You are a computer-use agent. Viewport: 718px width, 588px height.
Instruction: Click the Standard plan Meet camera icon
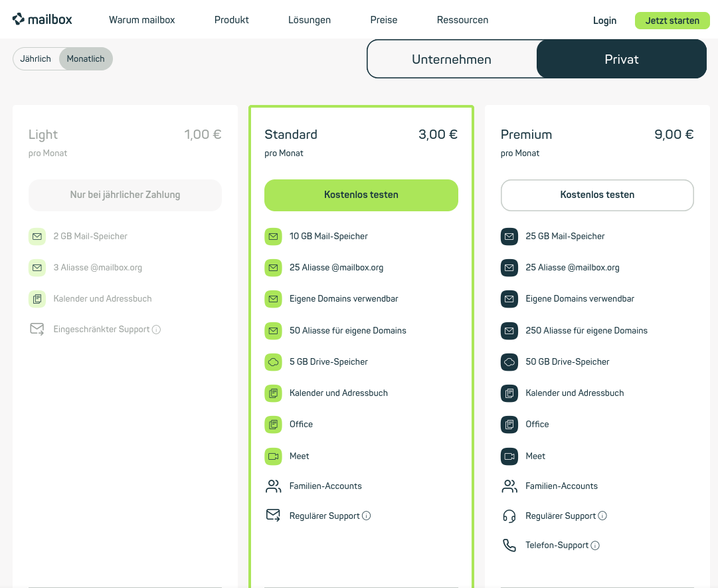point(273,456)
